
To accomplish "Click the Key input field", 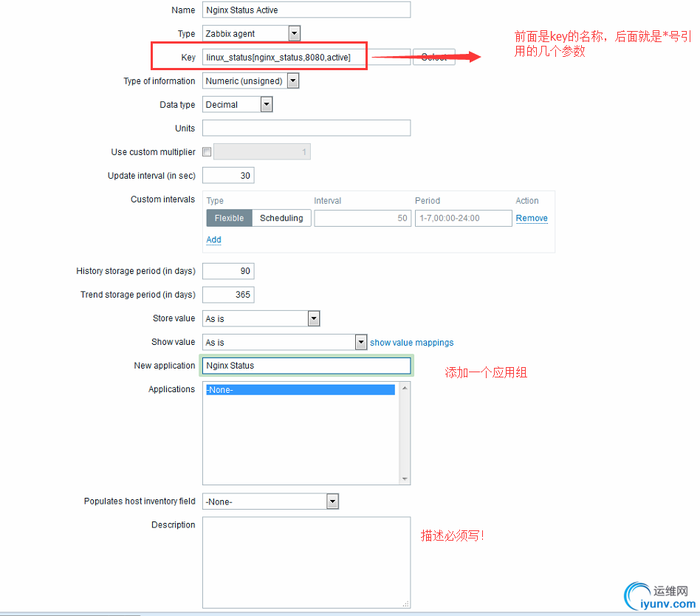I will coord(306,57).
